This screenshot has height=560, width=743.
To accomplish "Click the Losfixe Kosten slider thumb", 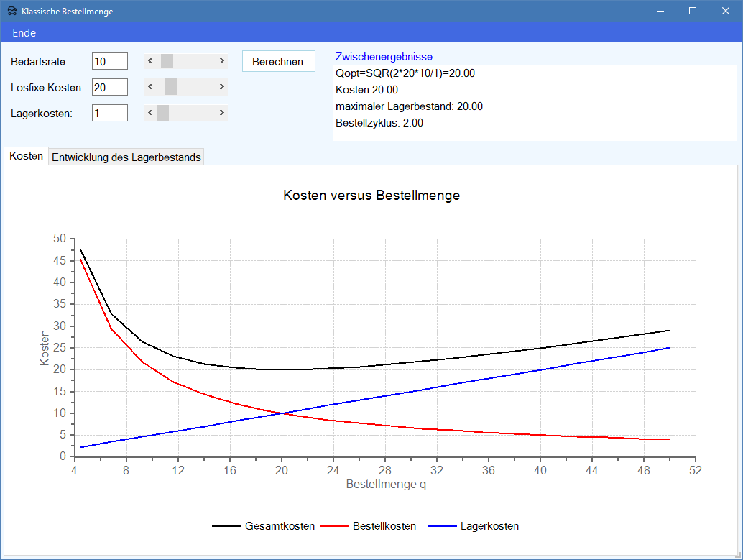I will click(x=171, y=87).
